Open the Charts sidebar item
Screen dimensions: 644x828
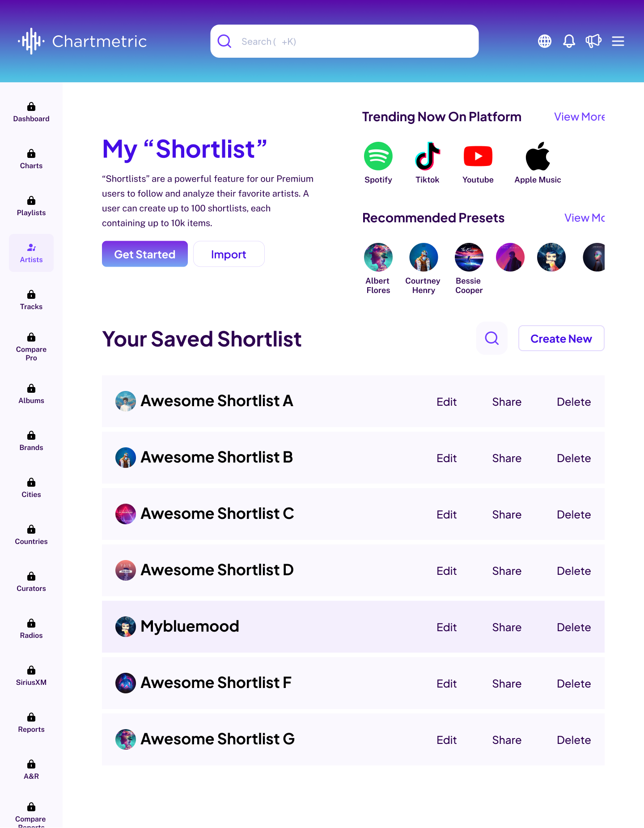pos(31,159)
